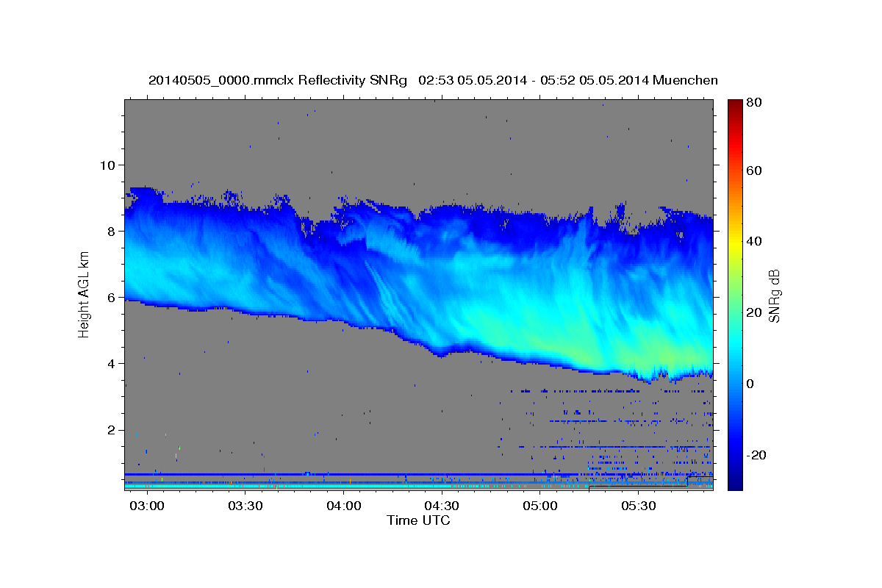The image size is (882, 588).
Task: Click the 'Height AGL km' y-axis label
Action: [84, 295]
